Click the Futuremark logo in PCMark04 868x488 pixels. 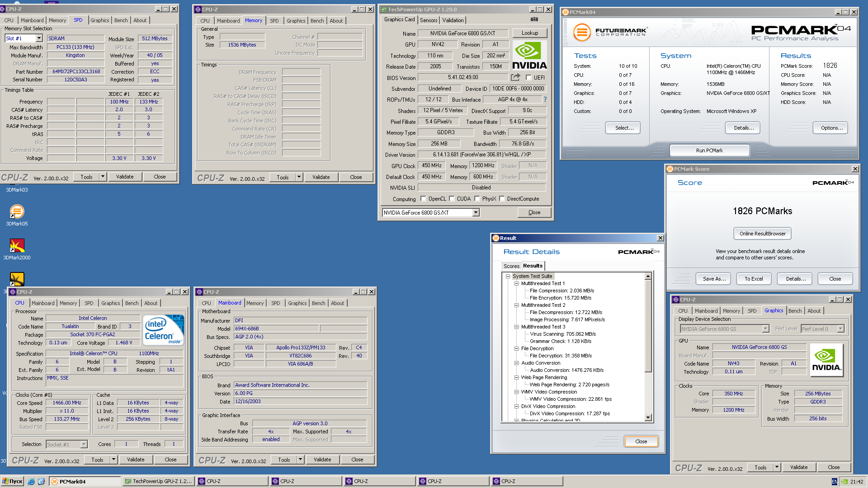(x=610, y=32)
